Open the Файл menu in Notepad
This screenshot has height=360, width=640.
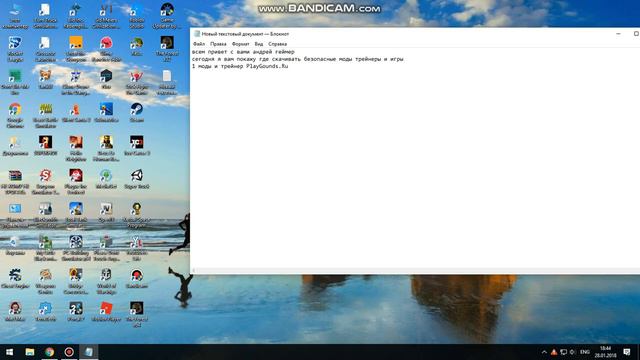(199, 44)
